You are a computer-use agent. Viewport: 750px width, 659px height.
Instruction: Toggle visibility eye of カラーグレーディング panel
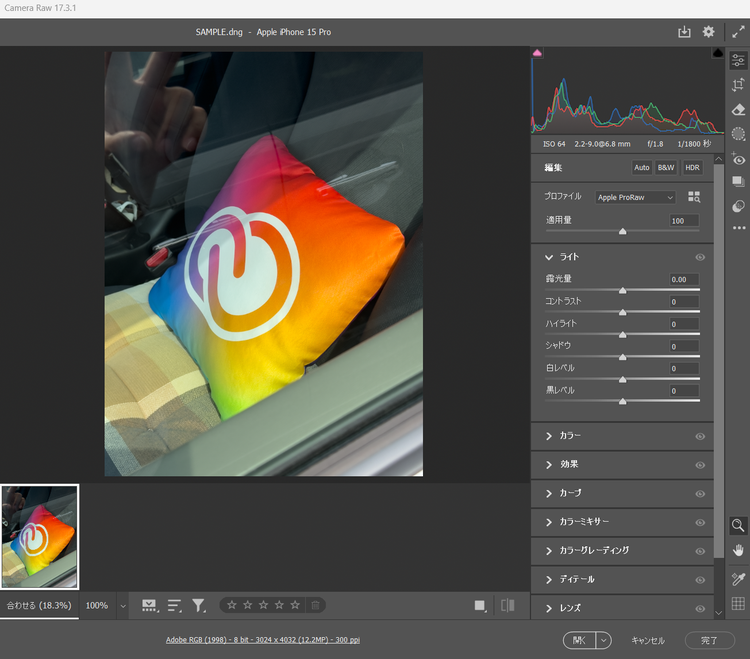pos(700,551)
